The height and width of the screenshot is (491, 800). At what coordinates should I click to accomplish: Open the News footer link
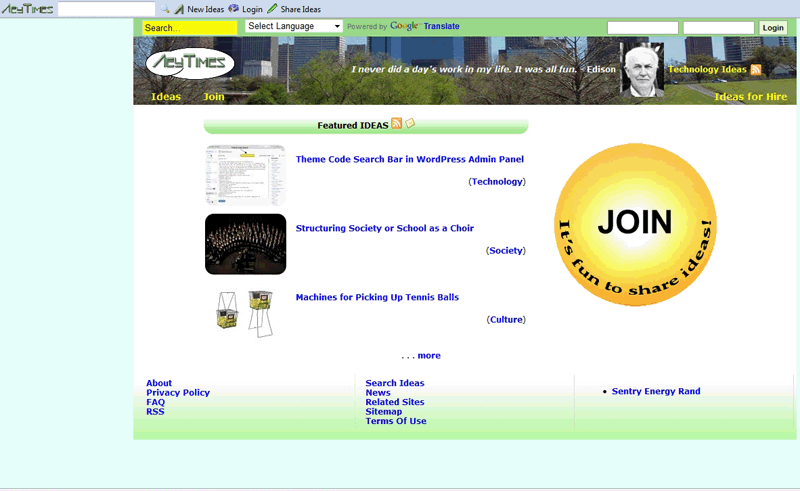coord(378,392)
